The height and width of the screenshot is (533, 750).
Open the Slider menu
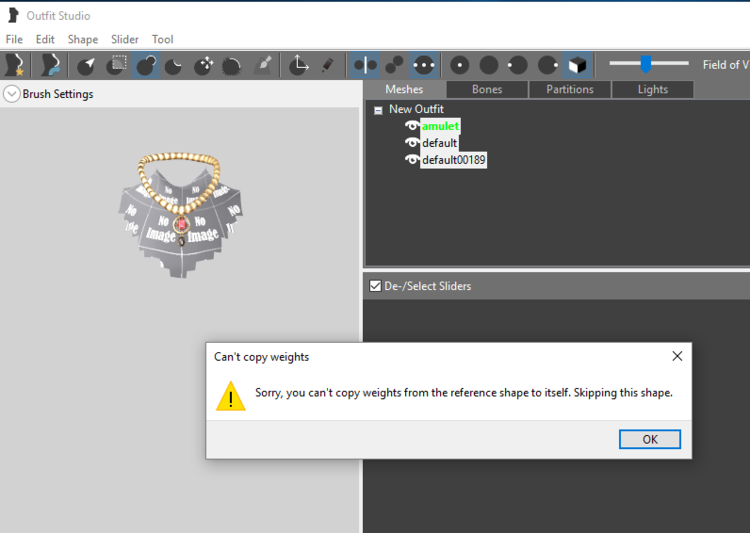125,39
